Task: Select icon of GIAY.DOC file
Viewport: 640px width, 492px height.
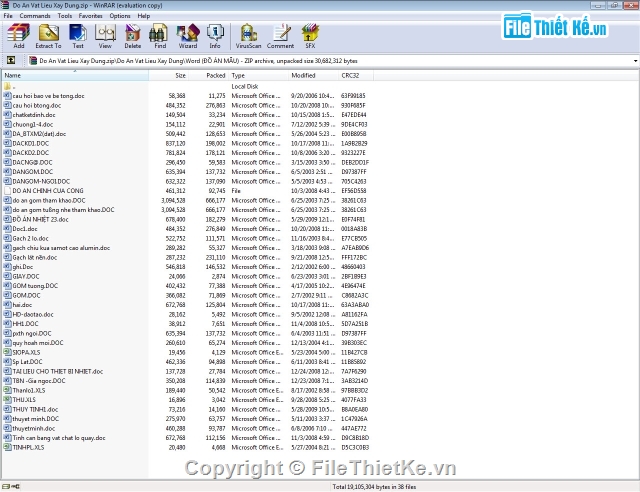Action: point(7,276)
